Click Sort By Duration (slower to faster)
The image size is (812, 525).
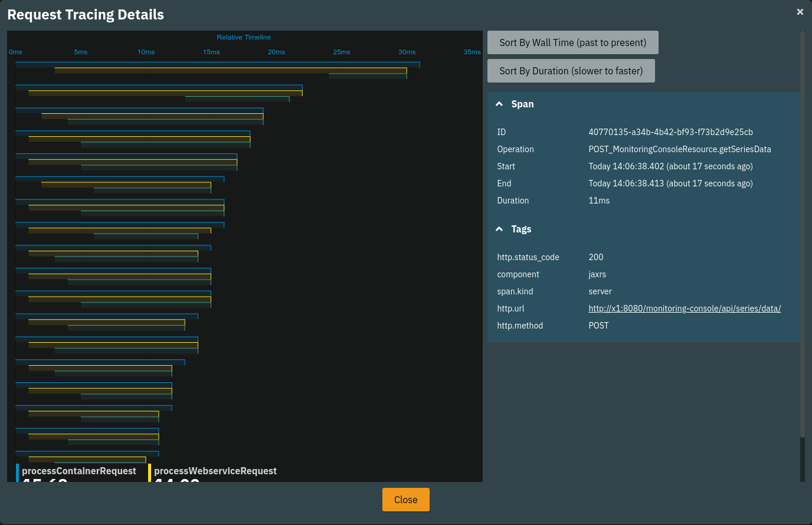(571, 70)
